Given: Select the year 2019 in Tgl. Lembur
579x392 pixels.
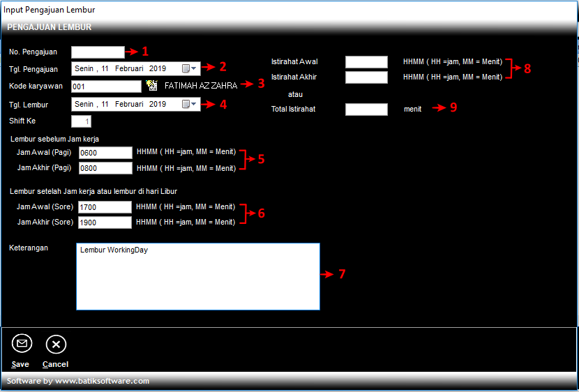Looking at the screenshot, I should [x=158, y=104].
